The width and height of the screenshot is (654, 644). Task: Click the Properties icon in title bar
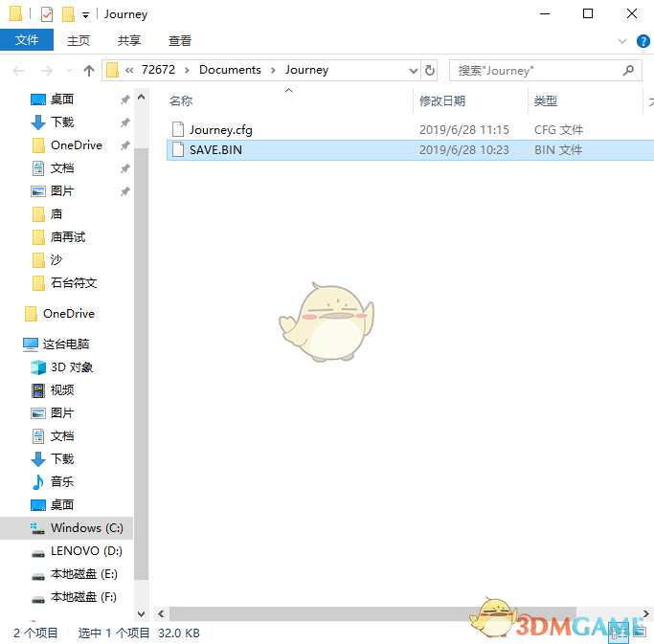[x=48, y=14]
